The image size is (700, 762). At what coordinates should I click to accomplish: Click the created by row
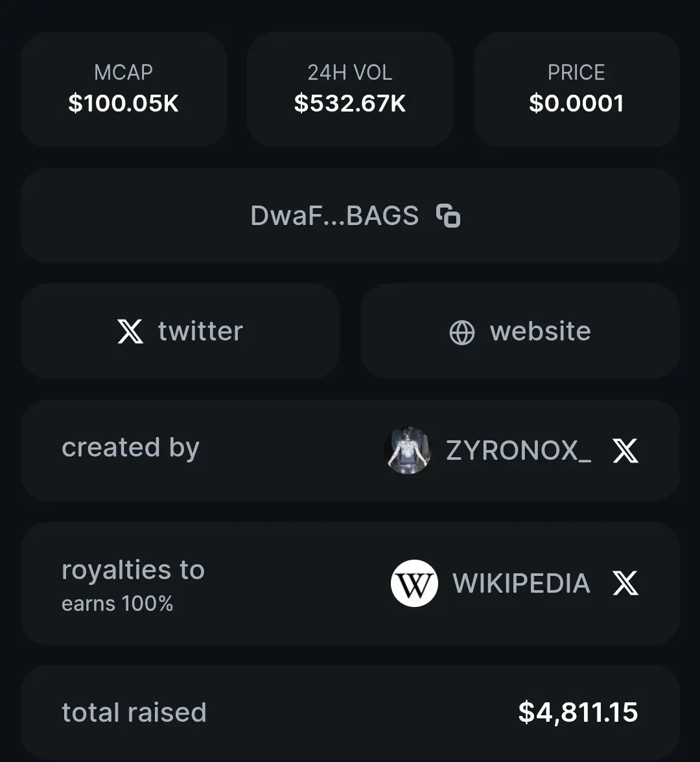pos(350,451)
